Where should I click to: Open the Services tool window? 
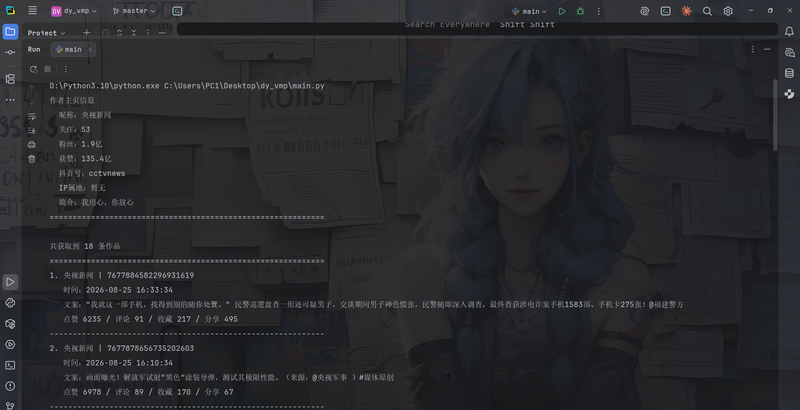pyautogui.click(x=10, y=345)
